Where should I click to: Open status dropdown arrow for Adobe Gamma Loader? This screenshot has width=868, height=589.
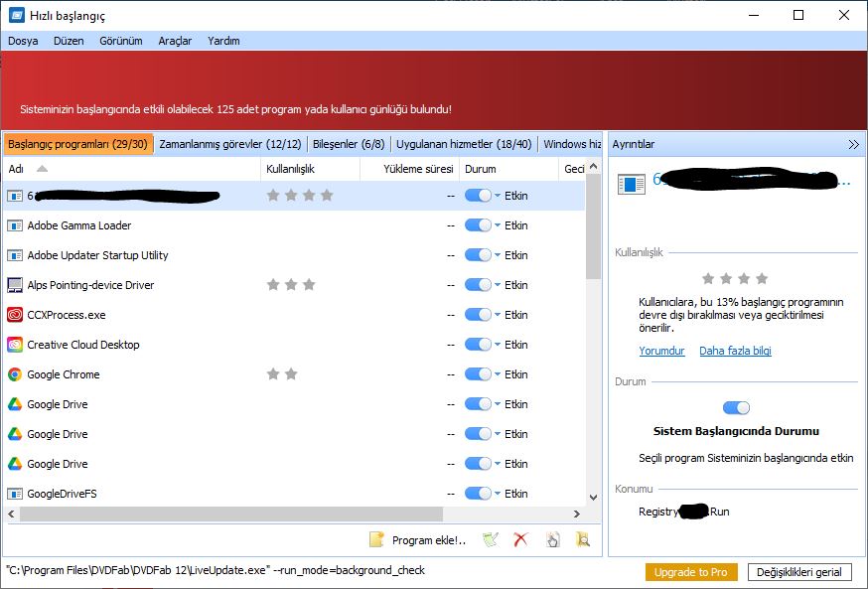(498, 225)
